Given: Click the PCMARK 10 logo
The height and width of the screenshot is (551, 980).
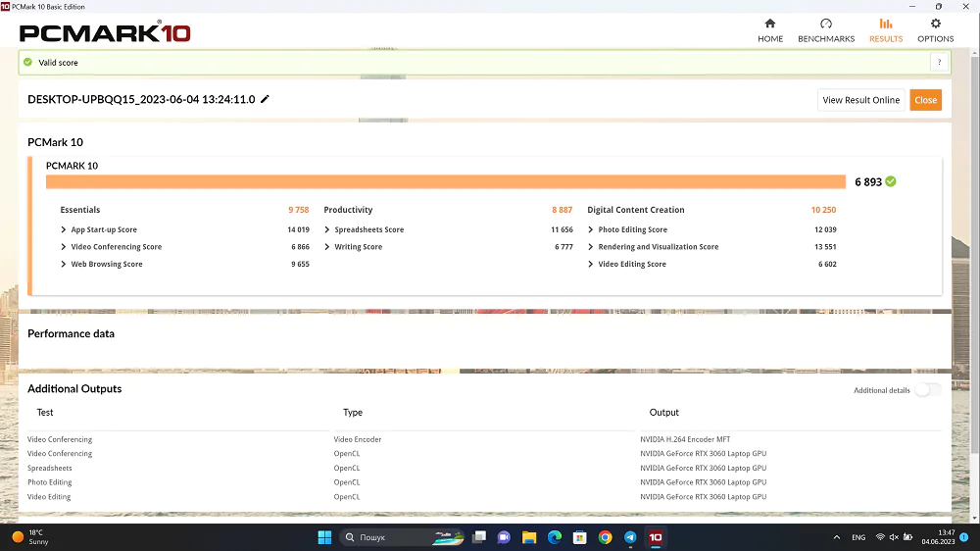Looking at the screenshot, I should pyautogui.click(x=105, y=32).
